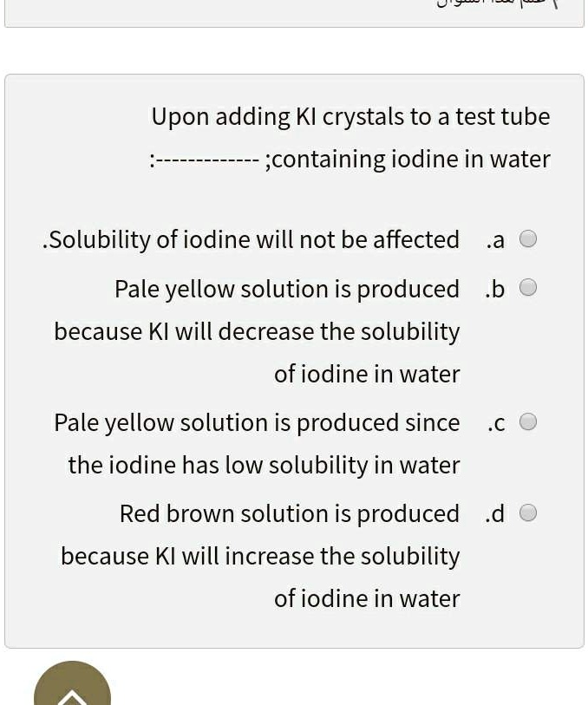The height and width of the screenshot is (705, 588).
Task: Select radio button for option c
Action: coord(528,421)
